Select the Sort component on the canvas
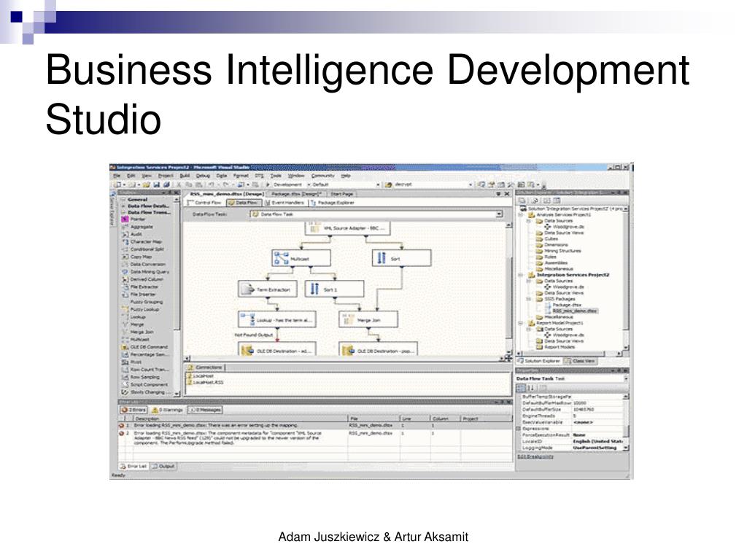Screen dimensions: 747x560 (401, 258)
